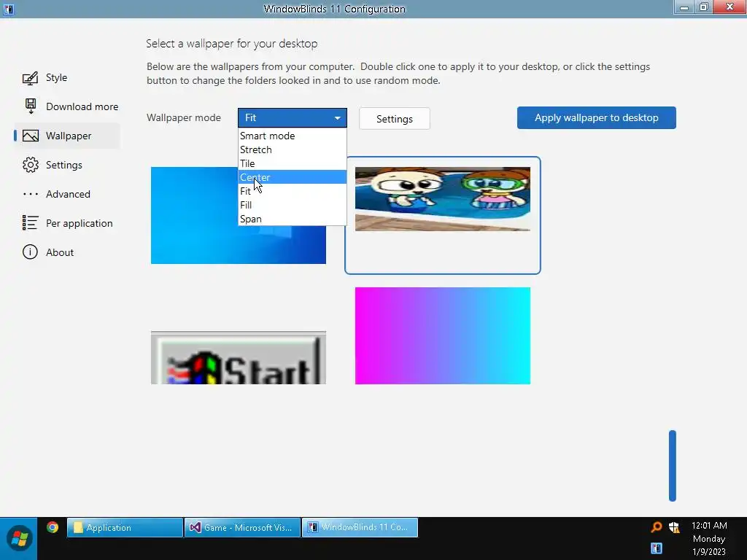
Task: Click WindowBlinds 11 Configuration taskbar button
Action: (360, 528)
